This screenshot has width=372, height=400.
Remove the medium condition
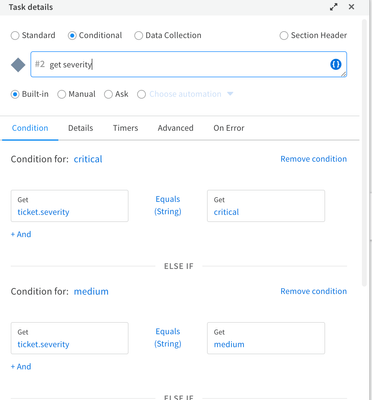314,291
